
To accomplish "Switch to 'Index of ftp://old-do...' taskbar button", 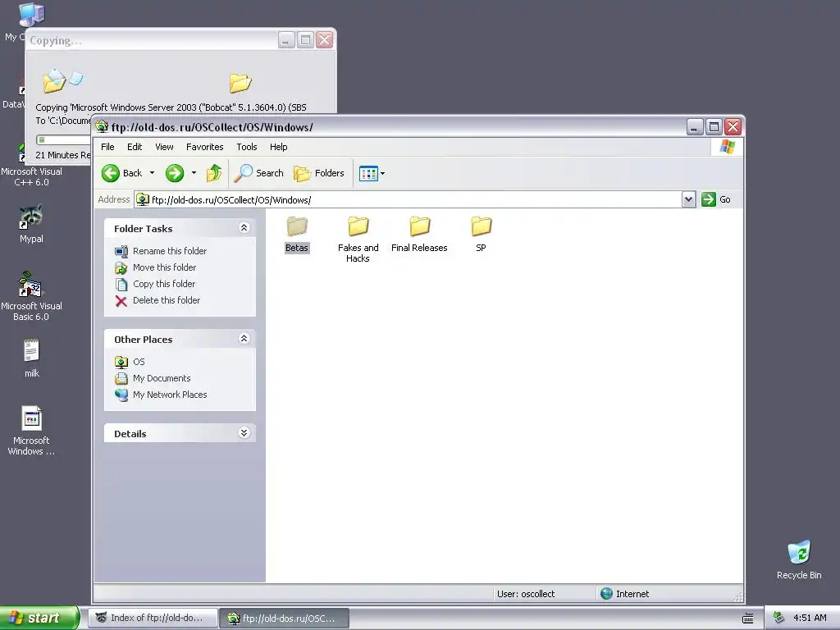I will click(x=153, y=618).
